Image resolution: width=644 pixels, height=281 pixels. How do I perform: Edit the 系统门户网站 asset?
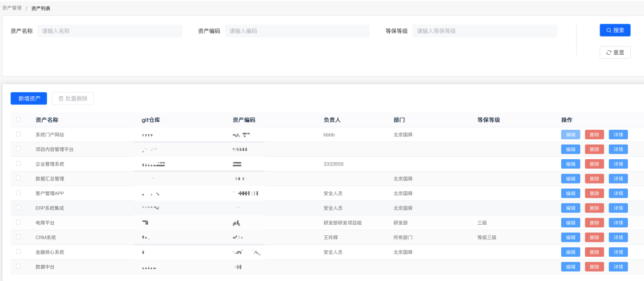coord(570,134)
